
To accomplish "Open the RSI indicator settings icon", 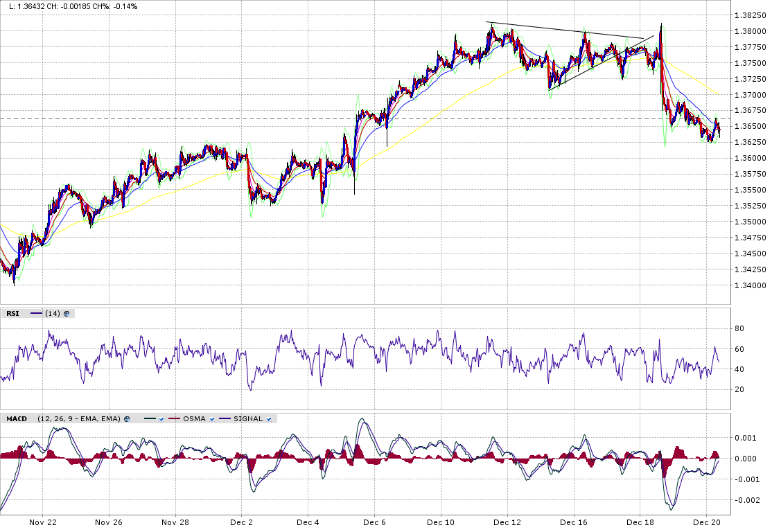I will (67, 314).
